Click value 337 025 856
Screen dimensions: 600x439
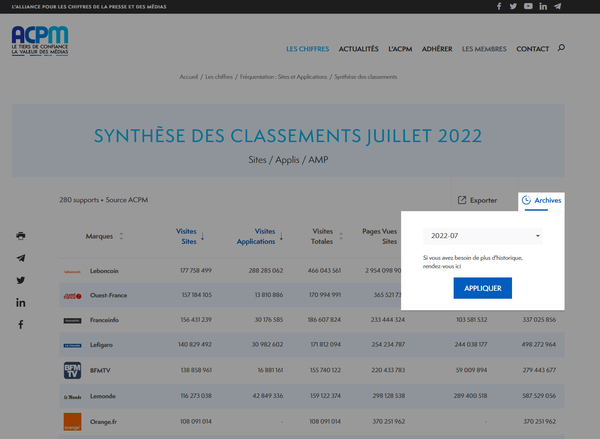click(x=539, y=320)
